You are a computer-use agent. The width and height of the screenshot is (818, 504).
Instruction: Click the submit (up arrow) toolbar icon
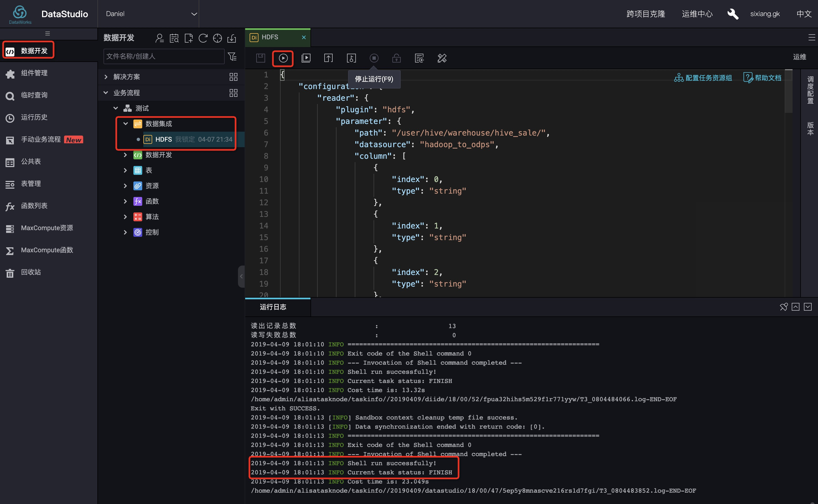click(328, 58)
